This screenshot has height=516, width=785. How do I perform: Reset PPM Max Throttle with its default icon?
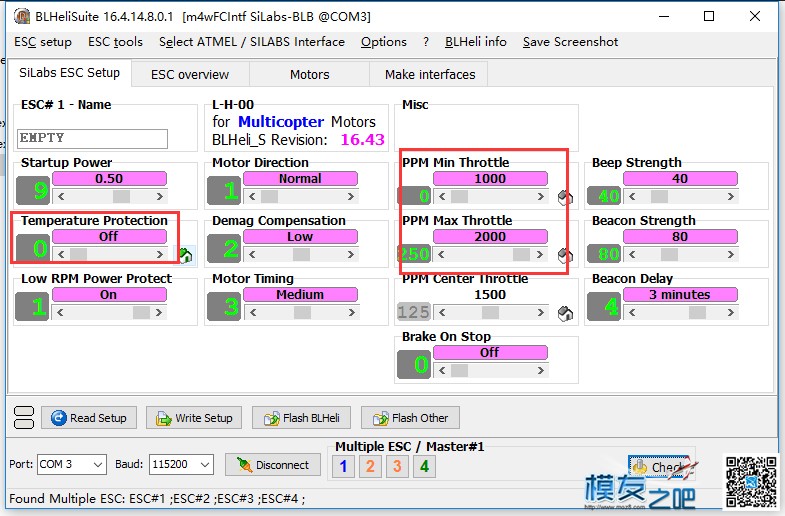[565, 256]
